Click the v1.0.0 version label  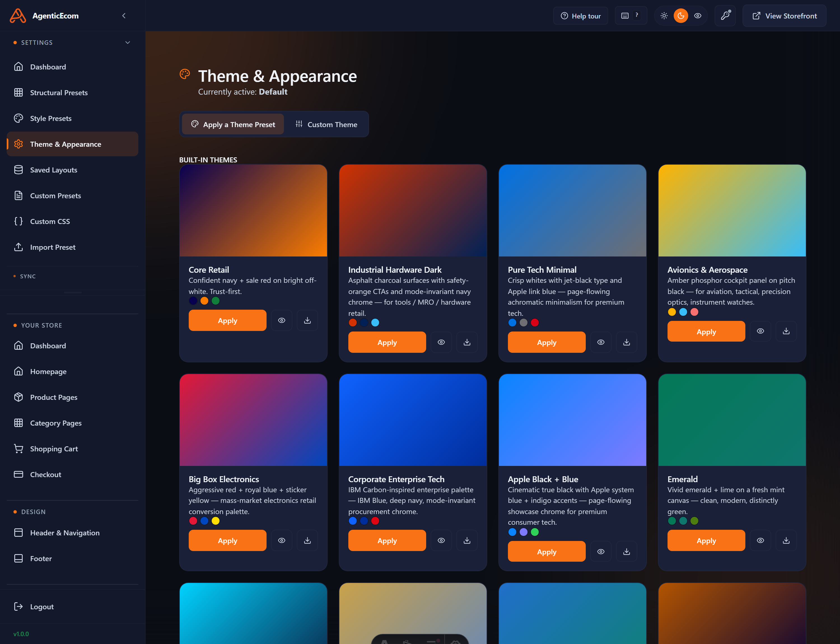pos(21,634)
